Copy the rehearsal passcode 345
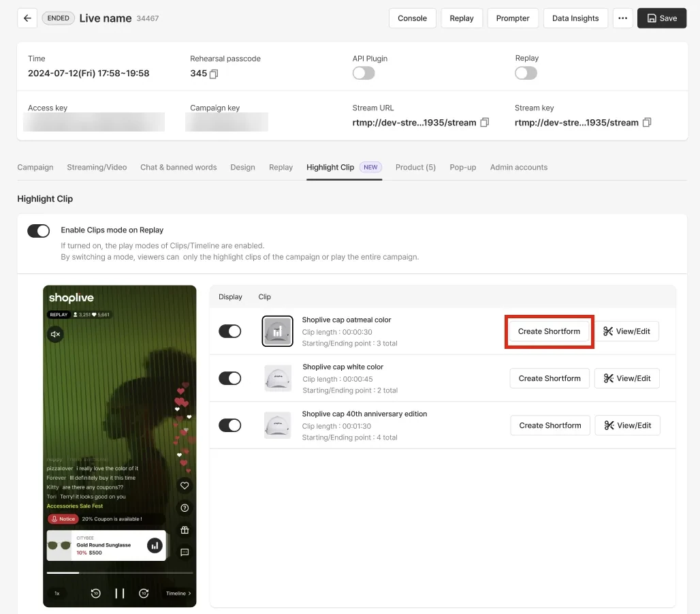 [214, 74]
